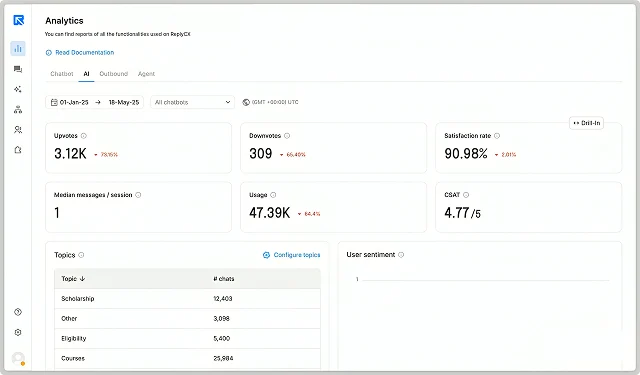This screenshot has width=640, height=375.
Task: Switch to the Chatbot tab
Action: point(62,74)
